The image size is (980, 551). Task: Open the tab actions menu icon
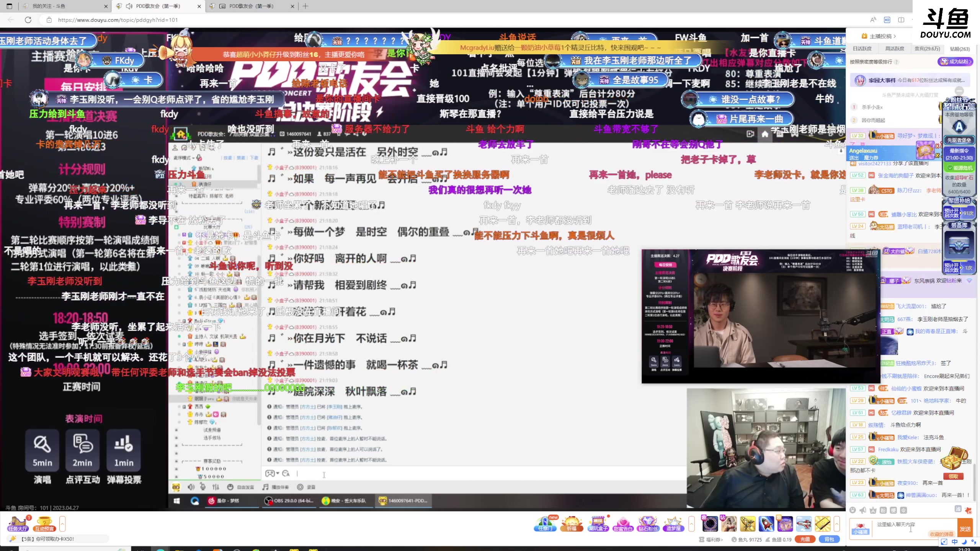point(10,6)
